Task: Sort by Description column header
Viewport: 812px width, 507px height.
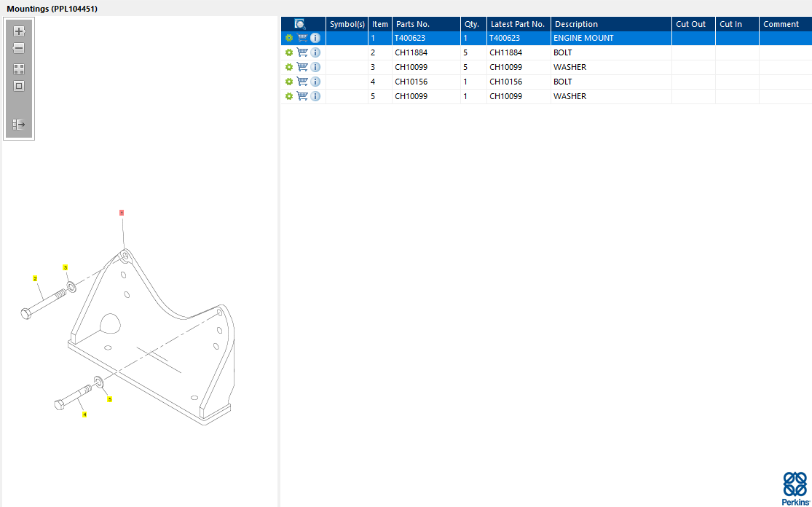Action: [611, 24]
